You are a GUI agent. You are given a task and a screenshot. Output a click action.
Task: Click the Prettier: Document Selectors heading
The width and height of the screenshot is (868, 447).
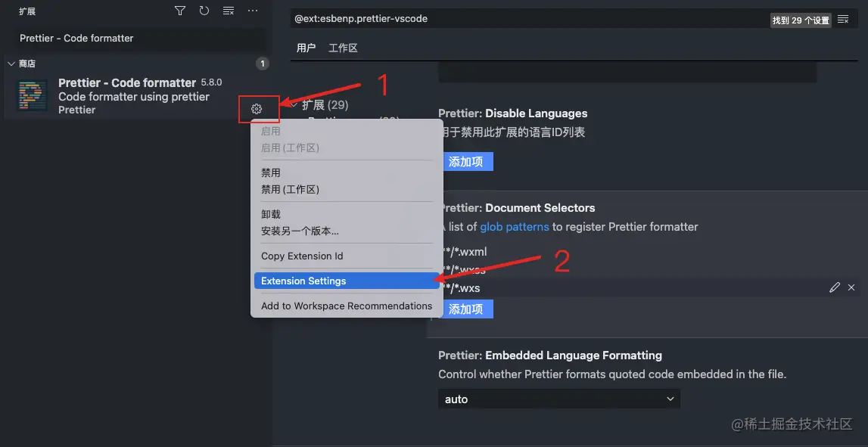pyautogui.click(x=518, y=208)
